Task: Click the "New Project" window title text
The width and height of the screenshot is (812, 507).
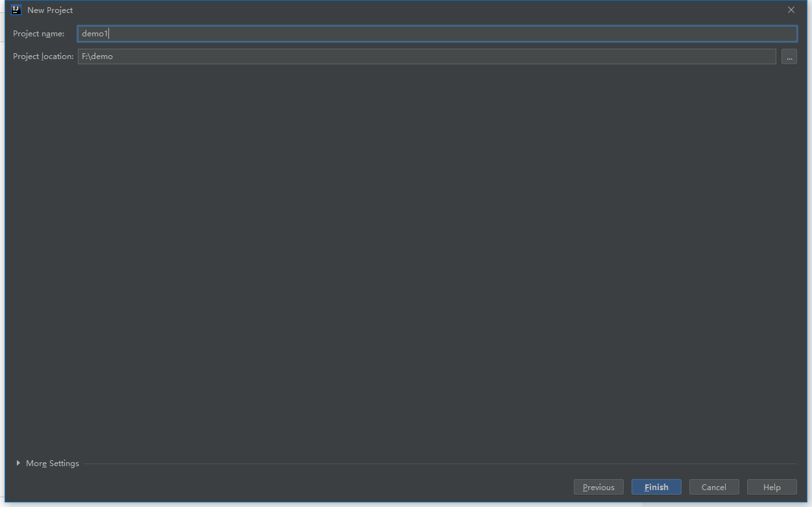Action: click(x=50, y=10)
